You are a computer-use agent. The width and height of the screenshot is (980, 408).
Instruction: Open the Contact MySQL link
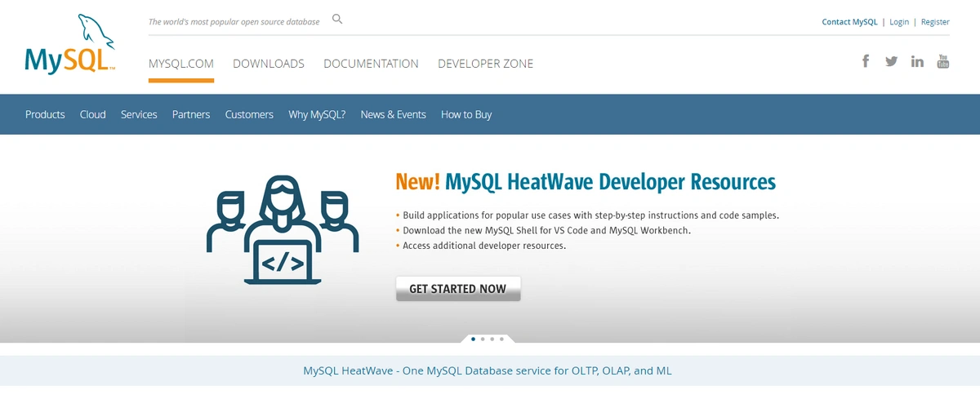pos(849,22)
